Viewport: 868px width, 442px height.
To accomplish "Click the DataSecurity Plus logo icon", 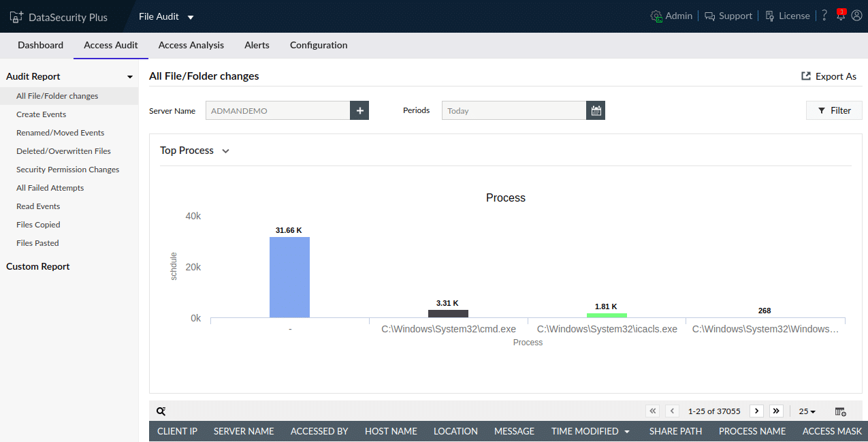I will click(x=16, y=16).
